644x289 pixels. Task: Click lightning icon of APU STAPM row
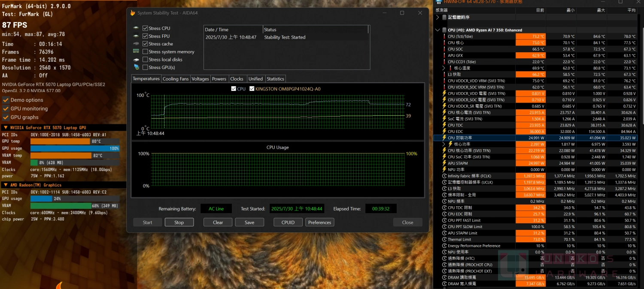click(x=444, y=163)
